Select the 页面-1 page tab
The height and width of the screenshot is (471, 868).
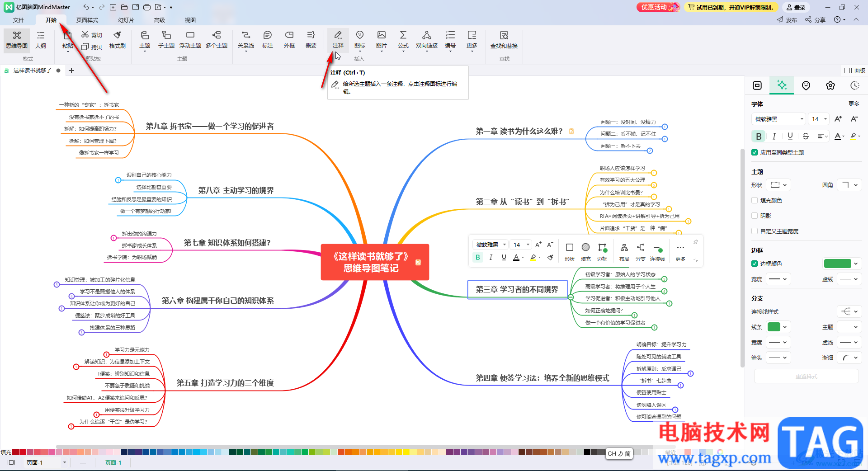(x=113, y=462)
